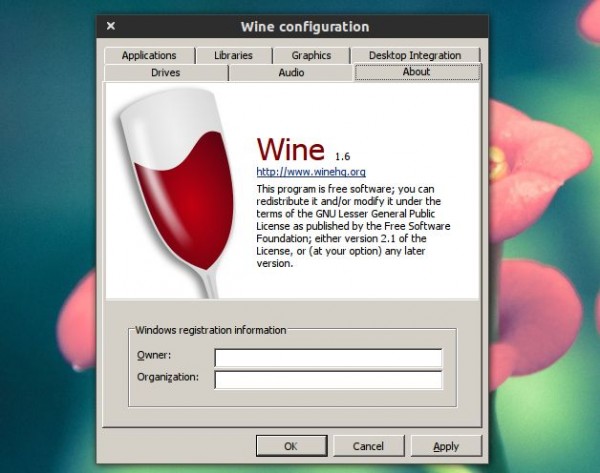Screen dimensions: 600x473
Task: Select the Graphics tab
Action: coord(311,55)
